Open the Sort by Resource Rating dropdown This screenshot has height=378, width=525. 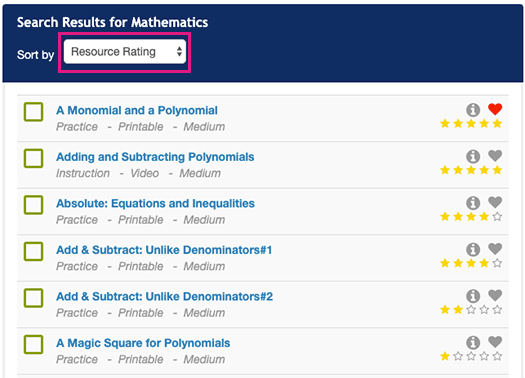tap(125, 52)
